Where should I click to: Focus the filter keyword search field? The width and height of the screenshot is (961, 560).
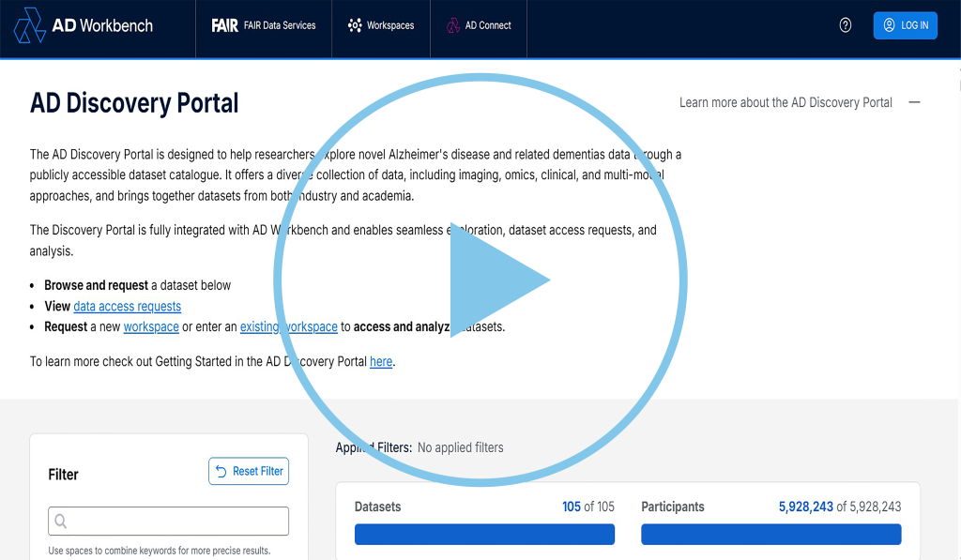tap(169, 522)
